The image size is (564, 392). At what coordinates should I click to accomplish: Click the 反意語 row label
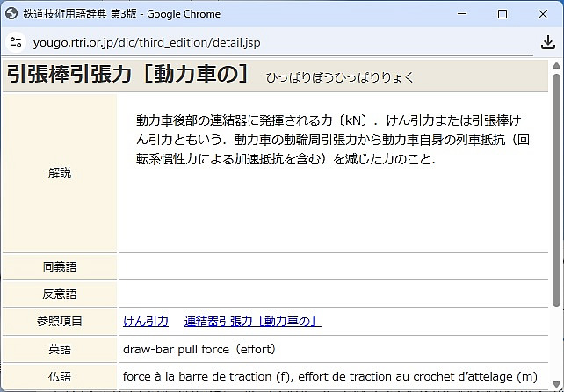(60, 294)
